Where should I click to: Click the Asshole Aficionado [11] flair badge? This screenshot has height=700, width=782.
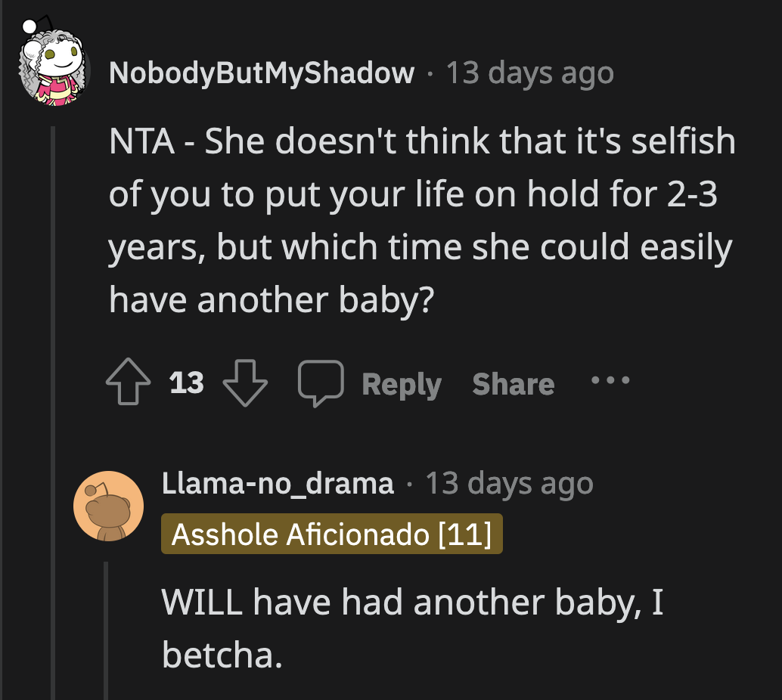tap(331, 534)
